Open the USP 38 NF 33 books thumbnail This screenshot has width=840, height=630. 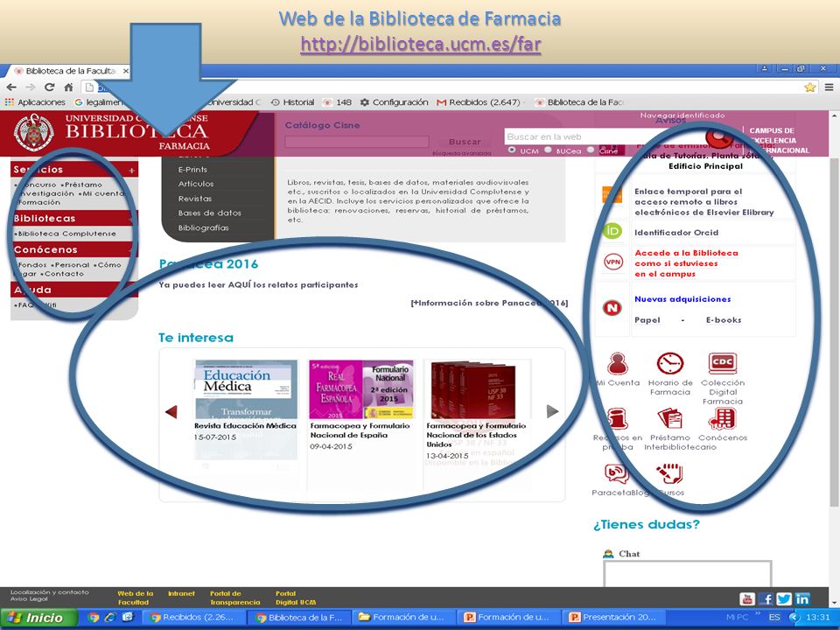point(473,389)
